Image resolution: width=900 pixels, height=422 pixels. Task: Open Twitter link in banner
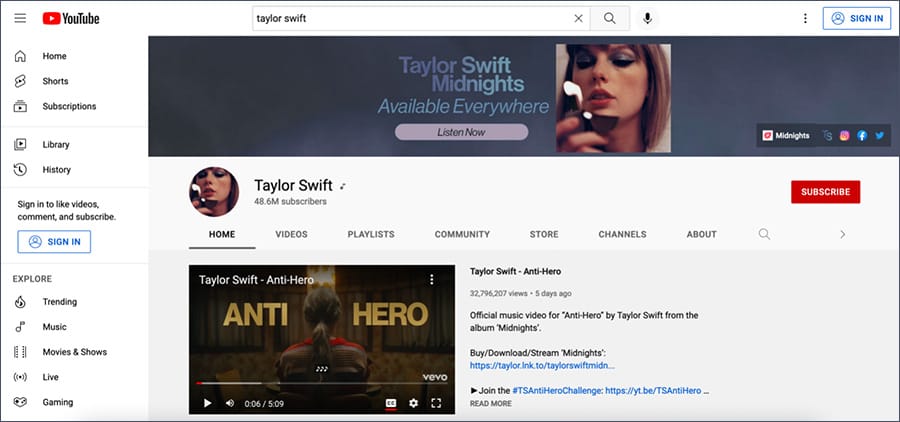(879, 135)
